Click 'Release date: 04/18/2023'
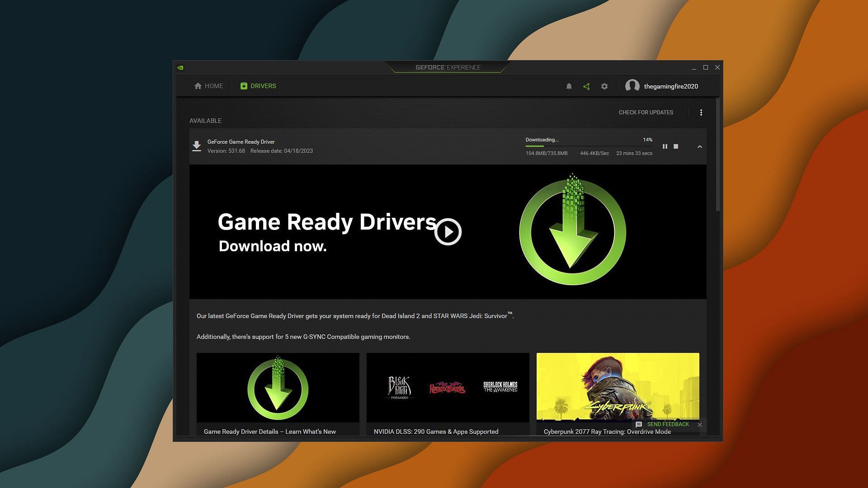This screenshot has height=488, width=868. click(282, 151)
